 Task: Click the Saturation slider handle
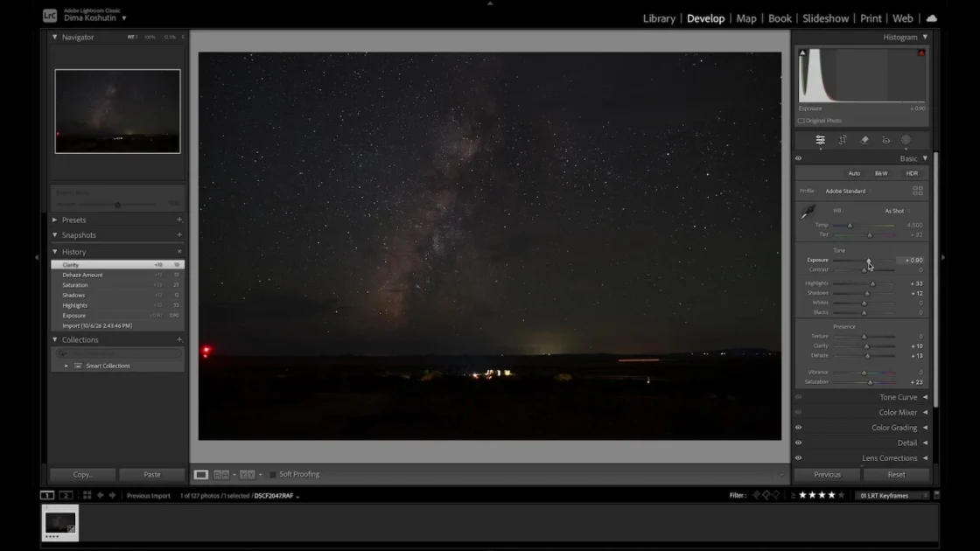pyautogui.click(x=871, y=382)
